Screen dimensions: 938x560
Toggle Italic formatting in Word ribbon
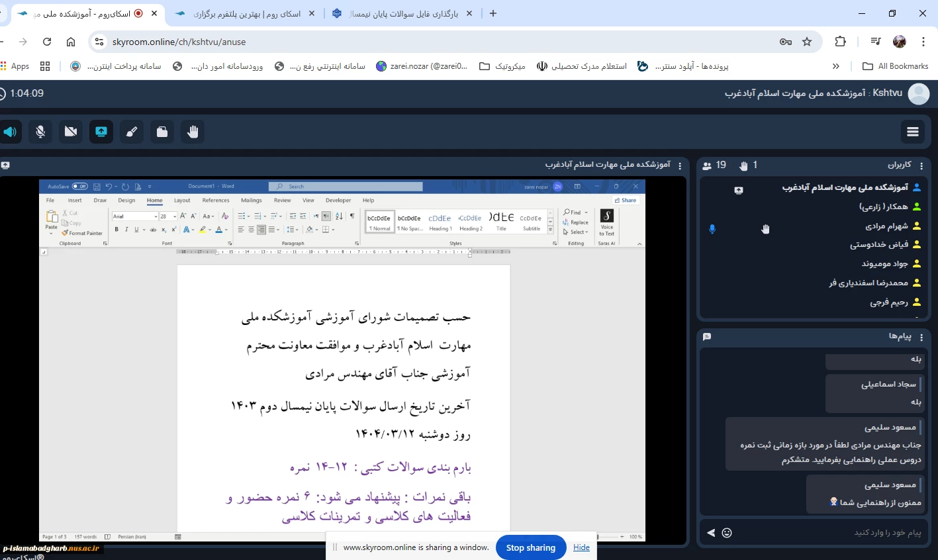126,230
